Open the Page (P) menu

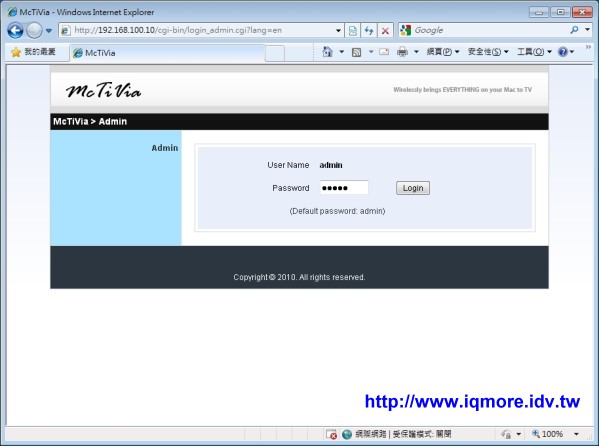tap(443, 52)
